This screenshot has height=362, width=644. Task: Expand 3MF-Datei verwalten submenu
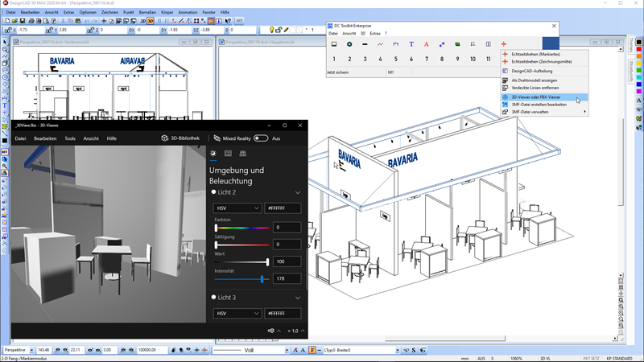(x=545, y=112)
